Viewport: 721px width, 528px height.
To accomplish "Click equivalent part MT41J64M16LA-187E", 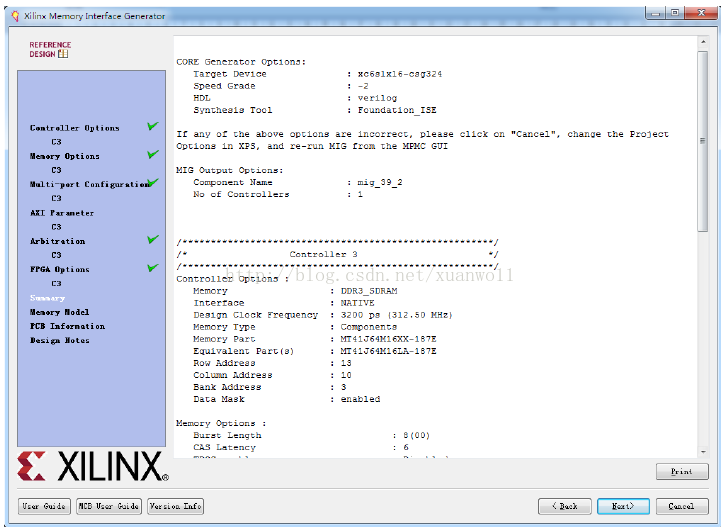I will click(389, 351).
